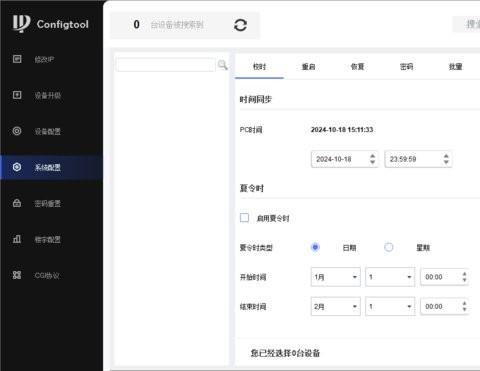The height and width of the screenshot is (371, 480).
Task: Decrease the 2024-10-18 date with down arrow
Action: [373, 162]
